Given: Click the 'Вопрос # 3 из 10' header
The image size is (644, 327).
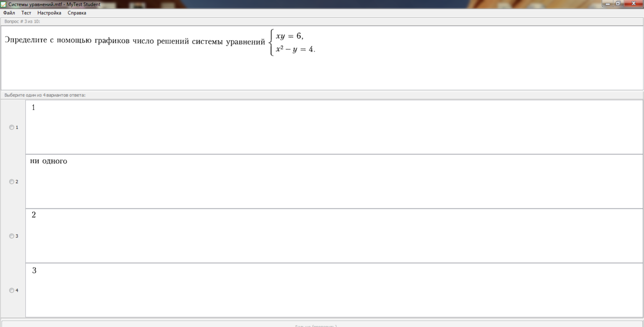Looking at the screenshot, I should pyautogui.click(x=21, y=21).
